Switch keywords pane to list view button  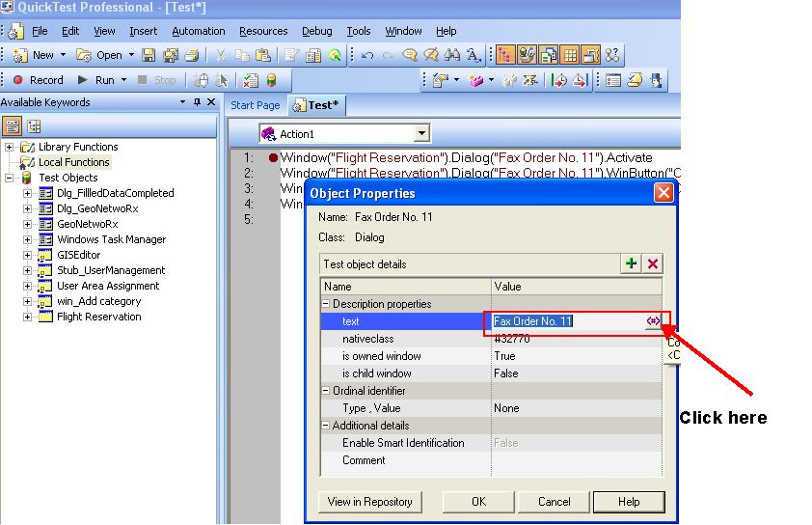pyautogui.click(x=13, y=125)
